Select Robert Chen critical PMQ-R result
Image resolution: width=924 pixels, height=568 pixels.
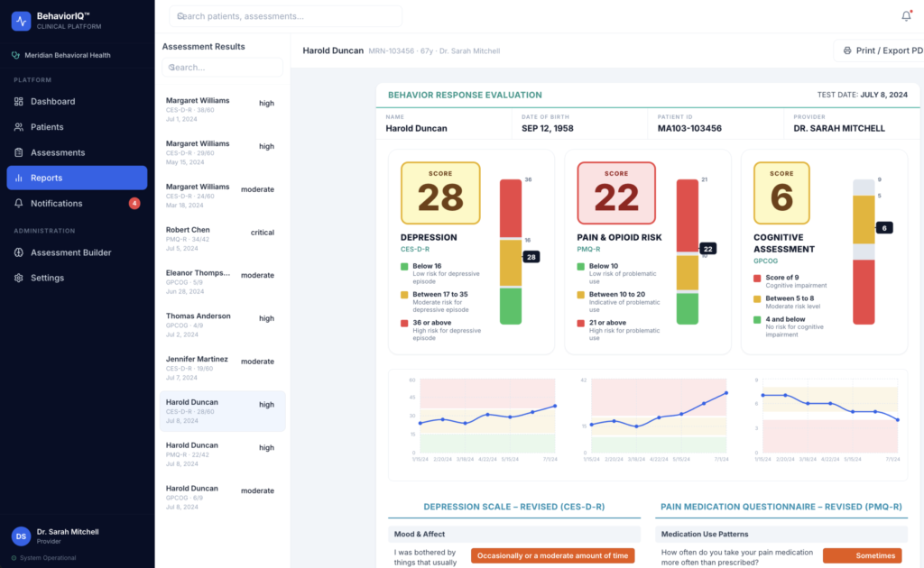pos(222,238)
